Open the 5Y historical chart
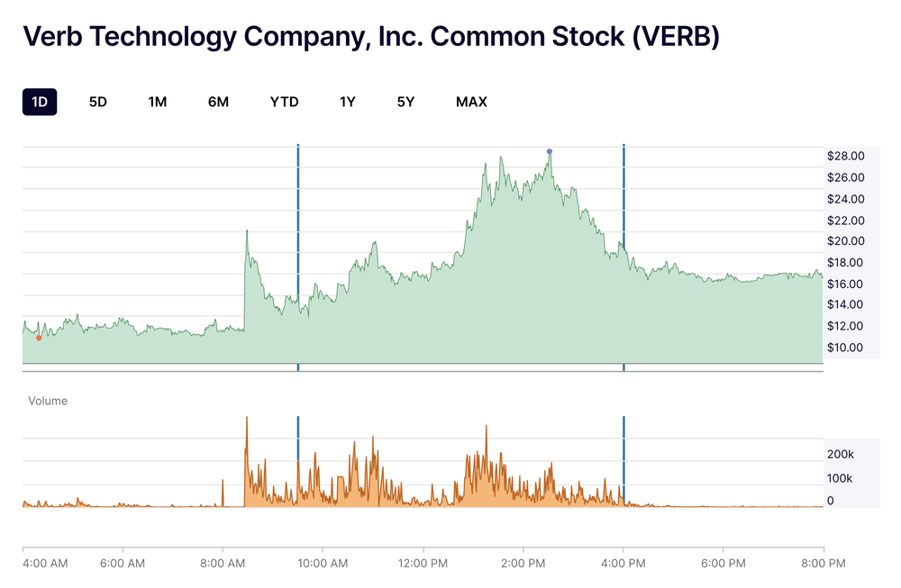The height and width of the screenshot is (588, 901). [405, 102]
